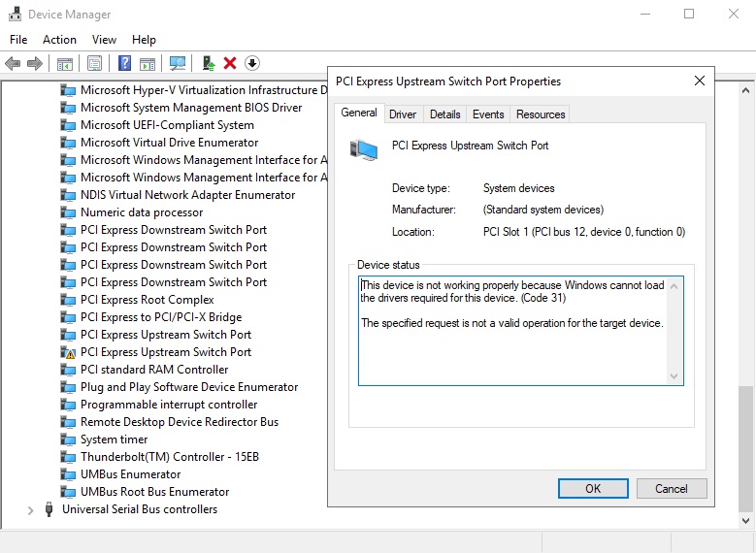Click the device icon in Properties dialog
Viewport: 756px width, 553px height.
point(364,150)
